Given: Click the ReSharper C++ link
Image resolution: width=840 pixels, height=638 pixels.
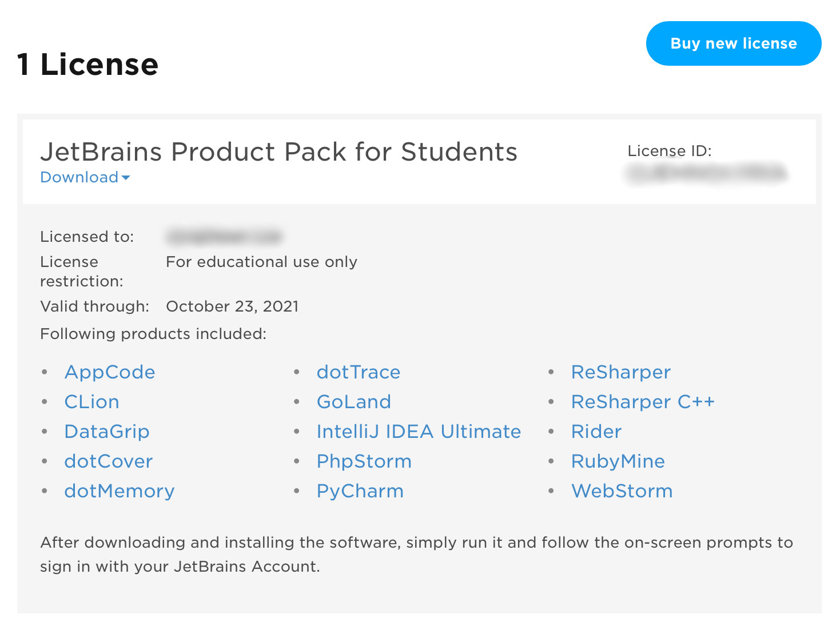Looking at the screenshot, I should coord(643,401).
